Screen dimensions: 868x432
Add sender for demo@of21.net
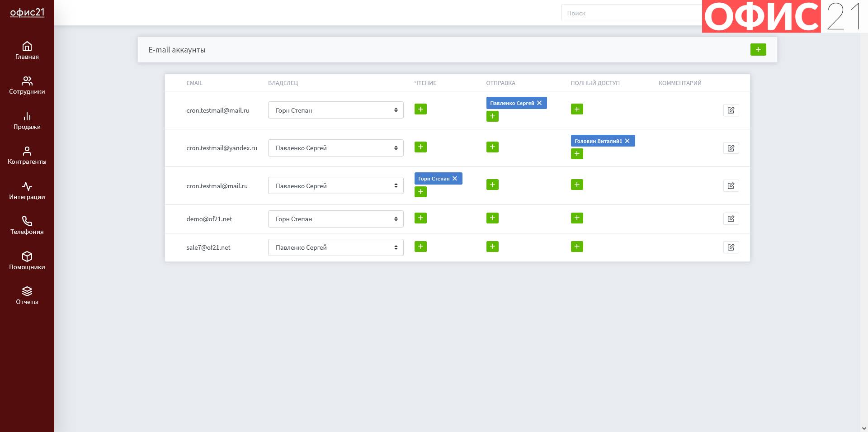tap(492, 218)
